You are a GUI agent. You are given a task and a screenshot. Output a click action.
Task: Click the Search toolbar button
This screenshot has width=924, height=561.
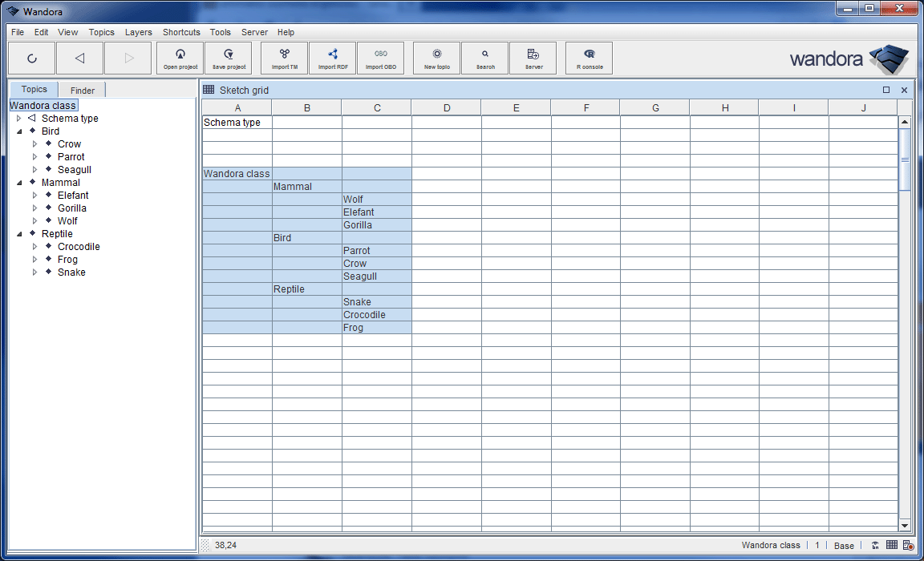(485, 58)
